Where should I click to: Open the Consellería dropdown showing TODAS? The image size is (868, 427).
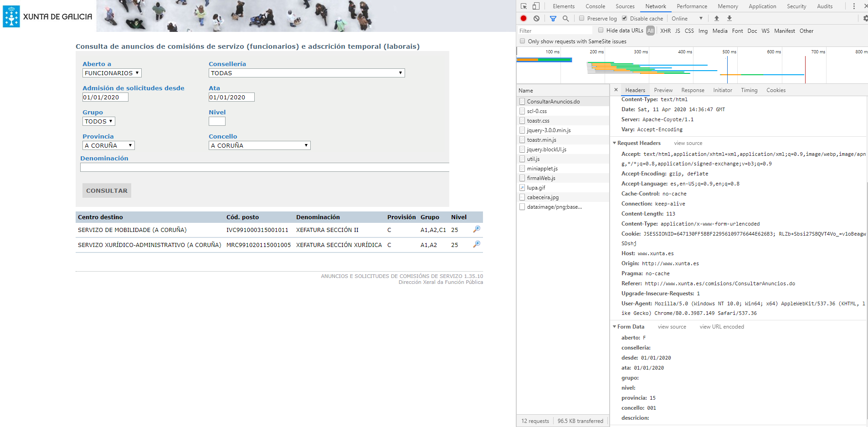pyautogui.click(x=307, y=73)
